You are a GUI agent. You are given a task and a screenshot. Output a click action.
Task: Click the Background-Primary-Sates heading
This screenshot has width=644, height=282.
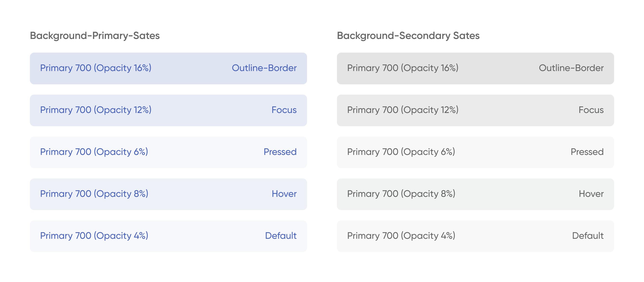(95, 36)
